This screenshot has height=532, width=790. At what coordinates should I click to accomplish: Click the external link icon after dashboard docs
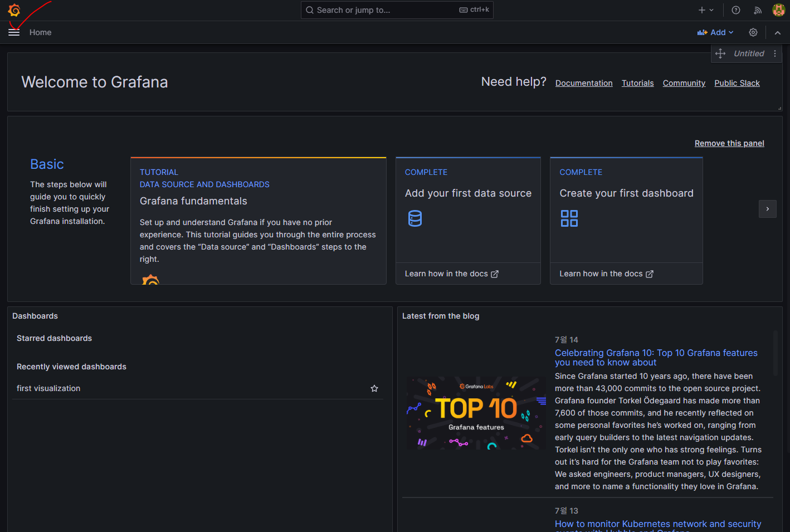tap(650, 274)
